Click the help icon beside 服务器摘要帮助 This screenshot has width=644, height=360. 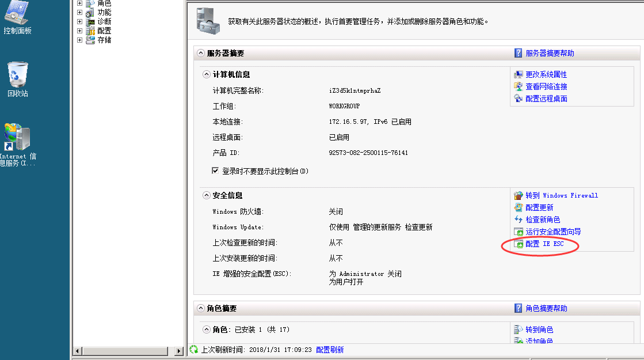pos(517,52)
